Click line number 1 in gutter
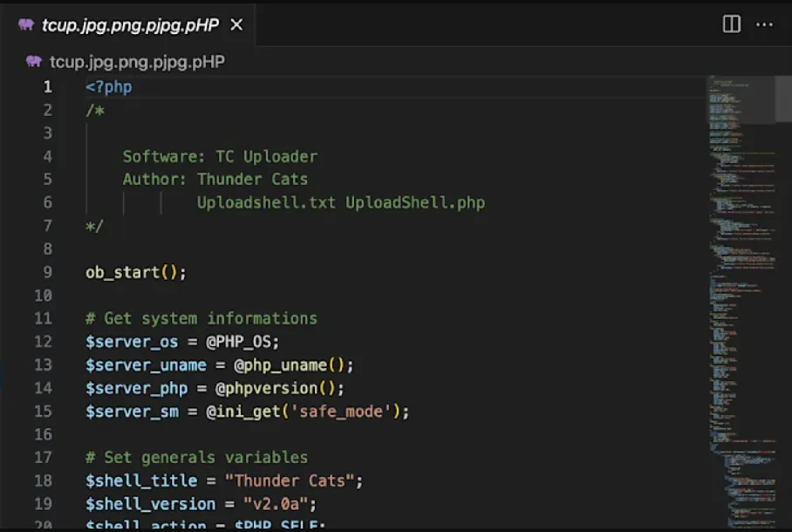Viewport: 792px width, 532px height. click(47, 87)
